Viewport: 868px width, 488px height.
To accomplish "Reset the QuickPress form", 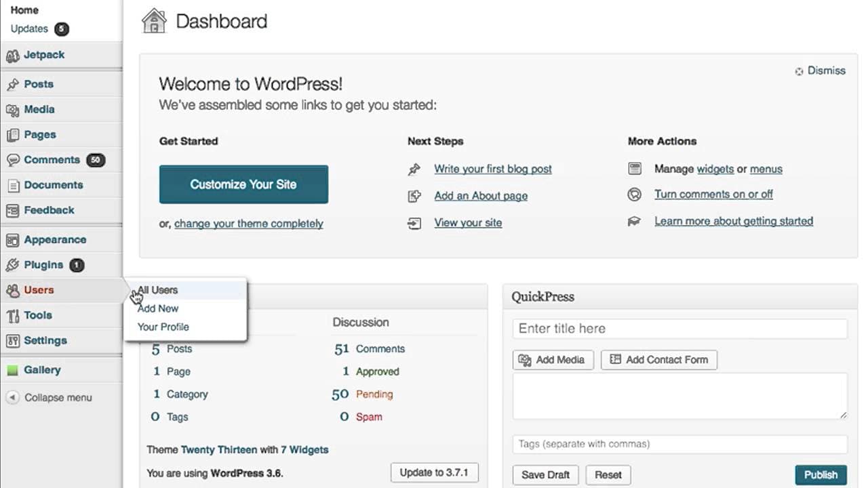I will (608, 475).
